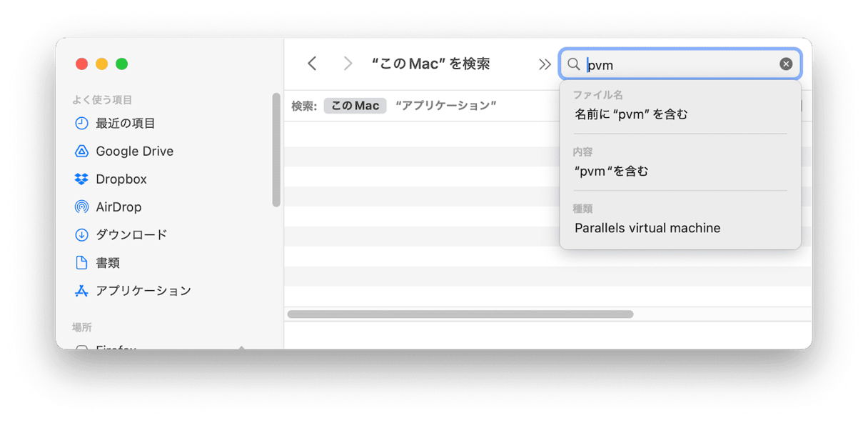Click the Recents clock icon in sidebar
This screenshot has height=423, width=868.
click(x=81, y=123)
